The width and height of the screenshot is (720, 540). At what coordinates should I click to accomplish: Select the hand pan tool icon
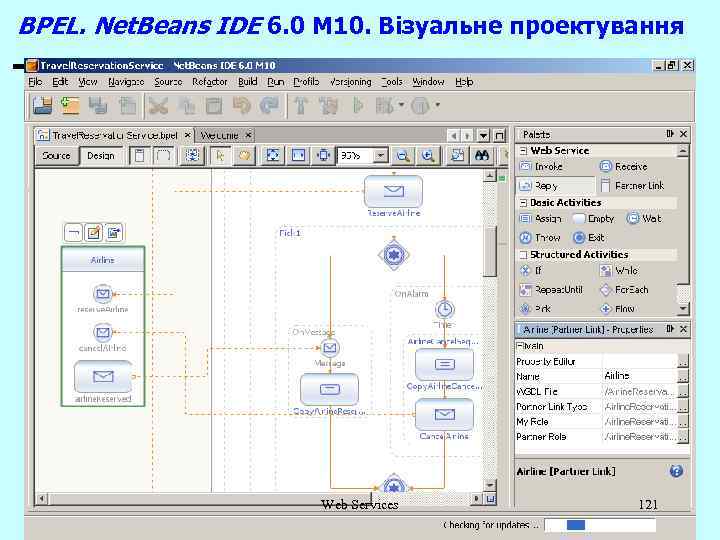click(245, 156)
